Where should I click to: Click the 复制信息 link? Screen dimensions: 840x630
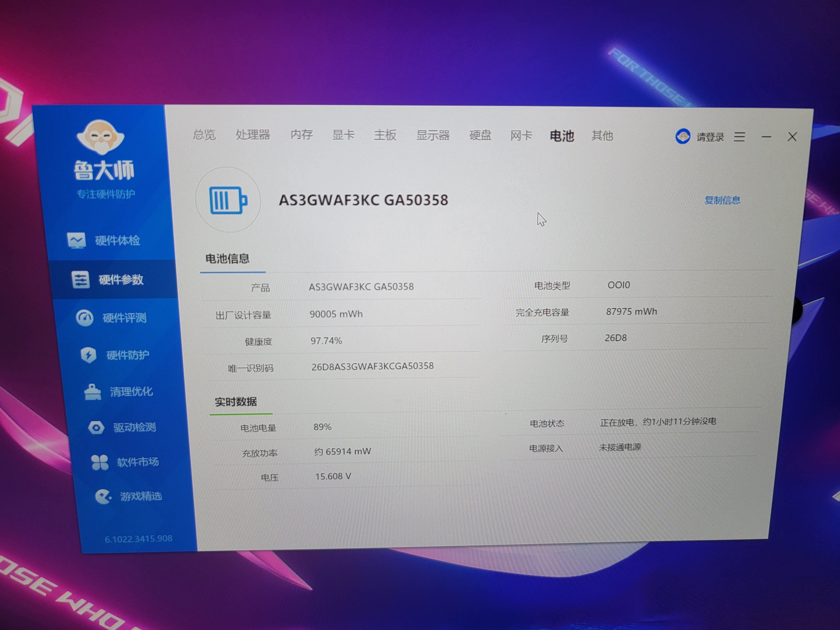click(722, 201)
